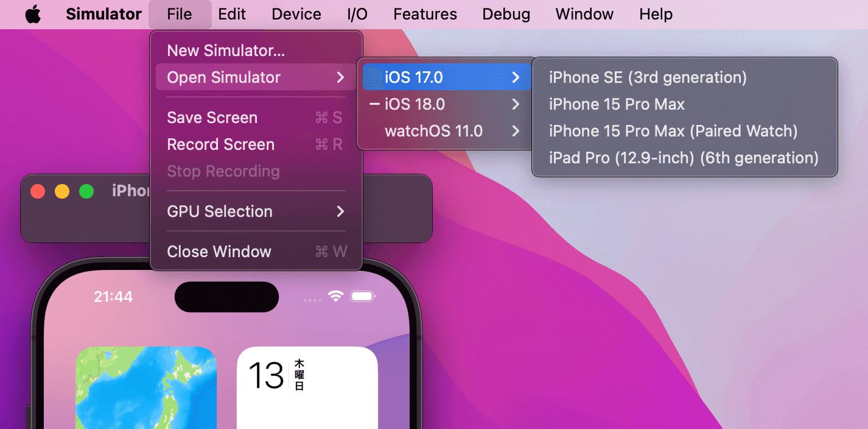Click the chevron beside GPU Selection
The image size is (868, 429).
click(x=340, y=211)
